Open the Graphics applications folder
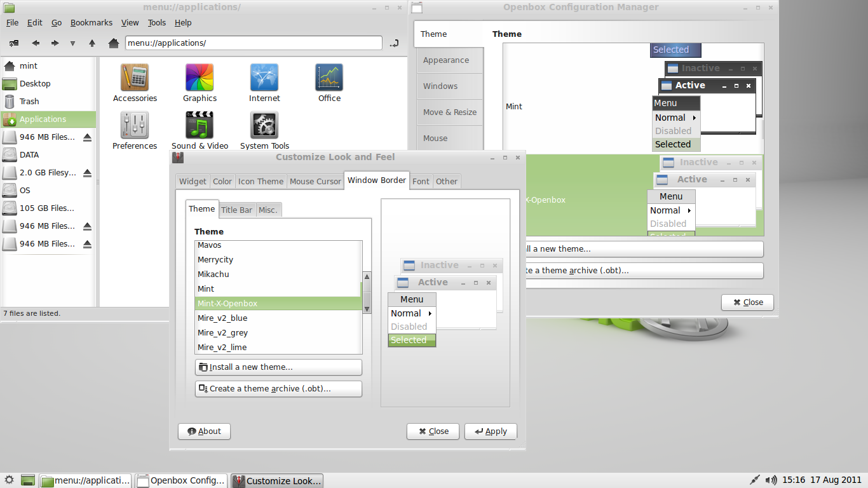868x488 pixels. pos(200,78)
